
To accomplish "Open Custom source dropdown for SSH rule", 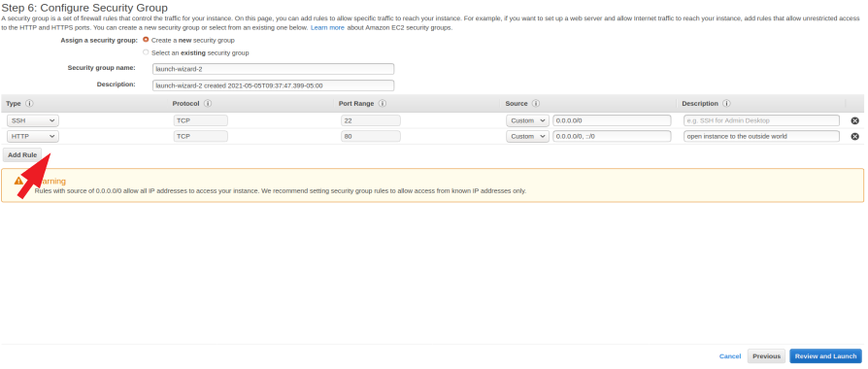I will tap(527, 120).
